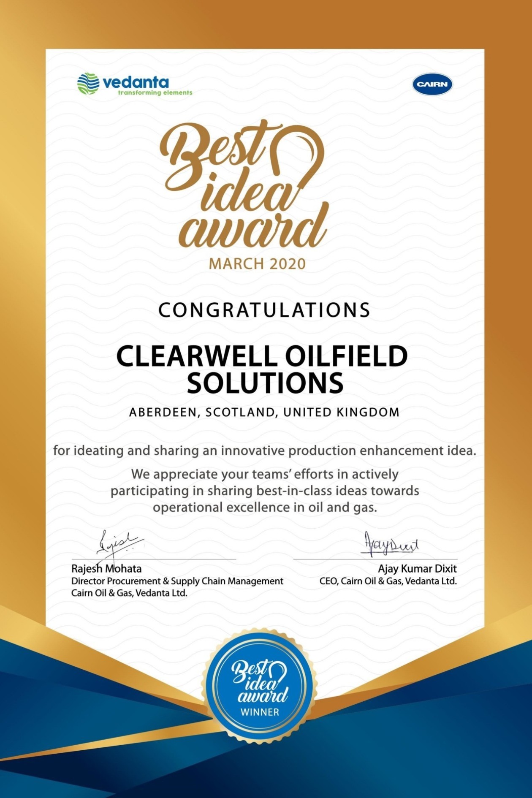Click the 'participating in sharing best-in-class ideas' line

(x=265, y=491)
